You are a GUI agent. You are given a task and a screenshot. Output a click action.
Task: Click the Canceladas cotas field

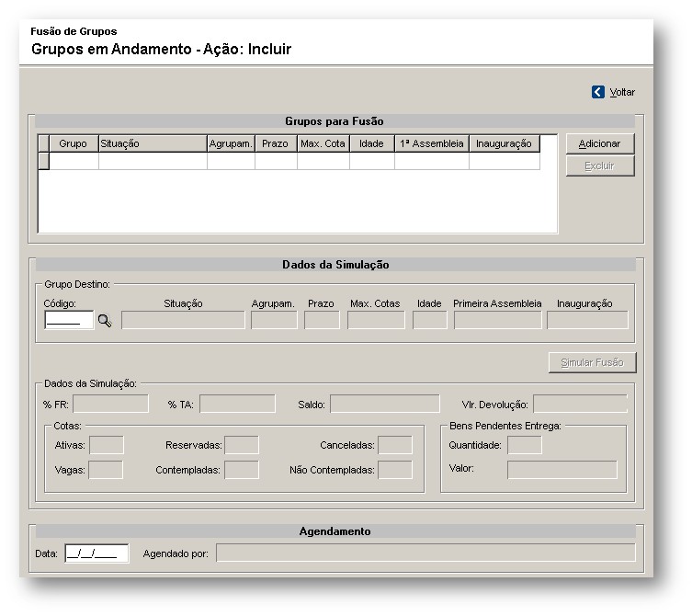(395, 445)
